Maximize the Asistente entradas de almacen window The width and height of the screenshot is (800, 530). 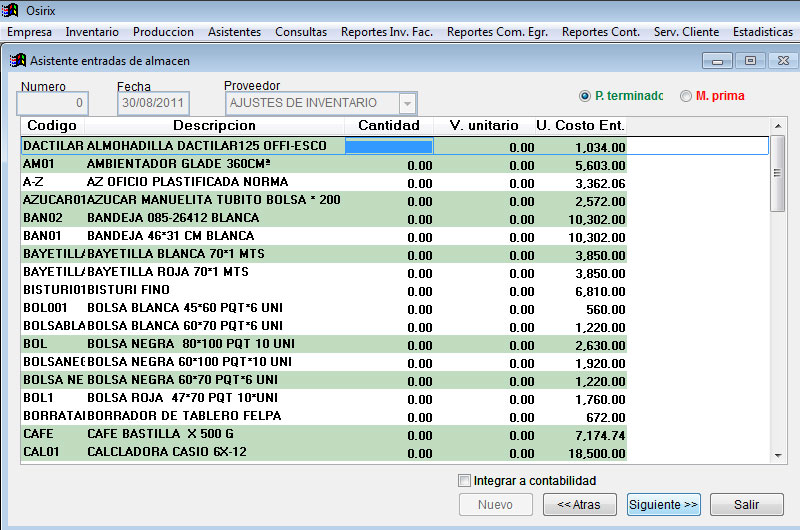750,61
